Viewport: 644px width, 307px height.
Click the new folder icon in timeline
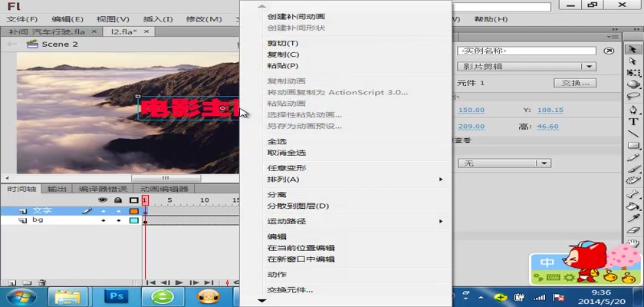point(27,282)
